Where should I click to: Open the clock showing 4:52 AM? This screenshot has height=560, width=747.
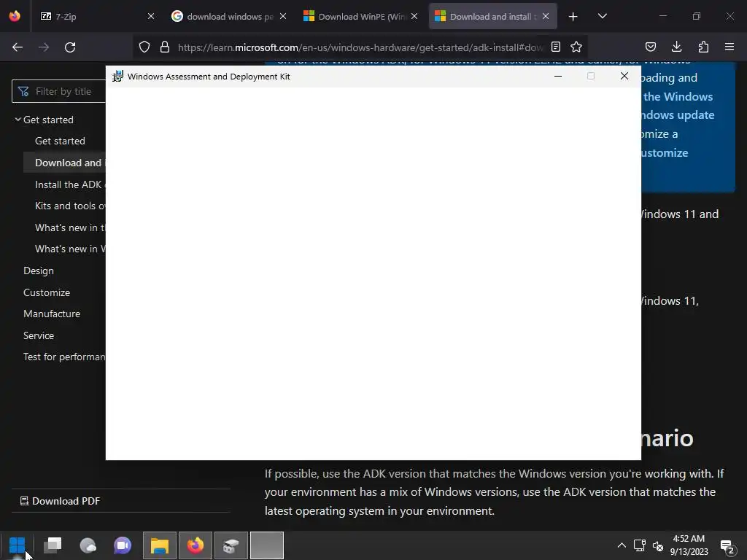coord(689,545)
